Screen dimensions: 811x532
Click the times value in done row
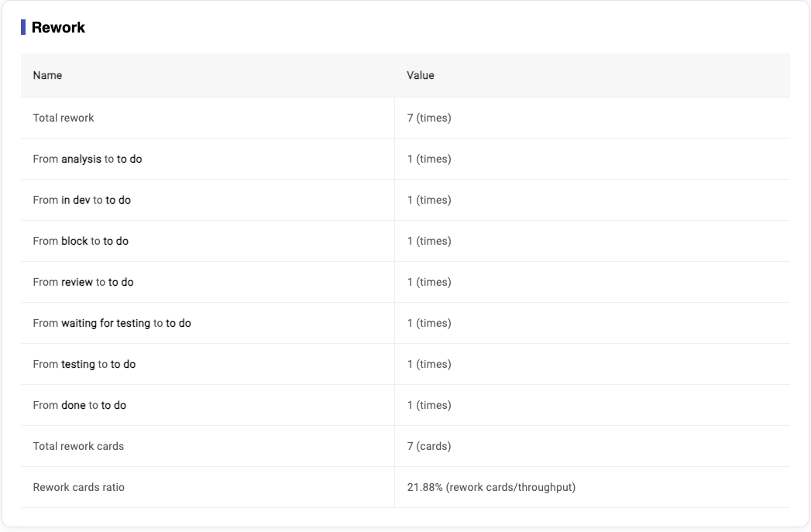pos(429,405)
